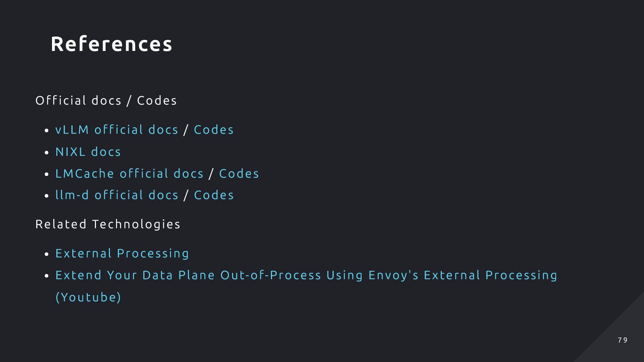The width and height of the screenshot is (644, 362).
Task: Click the Official docs / Codes heading
Action: pos(106,101)
